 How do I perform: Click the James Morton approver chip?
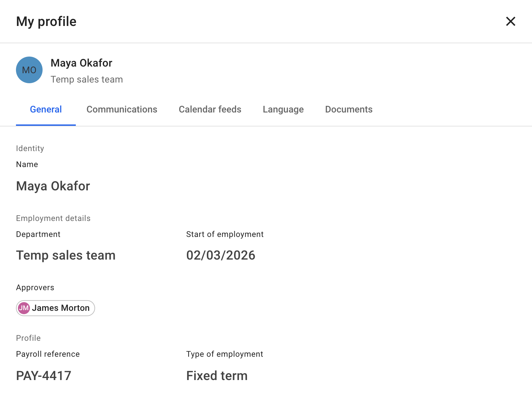click(56, 308)
